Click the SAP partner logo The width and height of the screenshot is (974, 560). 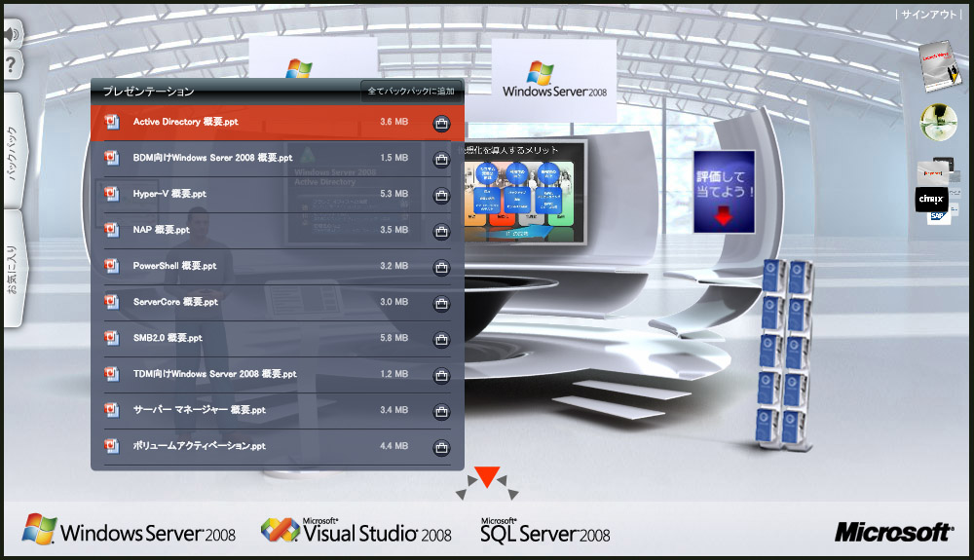[938, 216]
